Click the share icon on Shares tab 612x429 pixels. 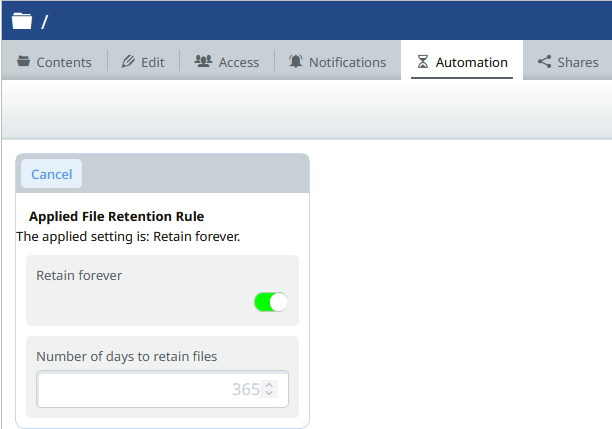click(544, 62)
